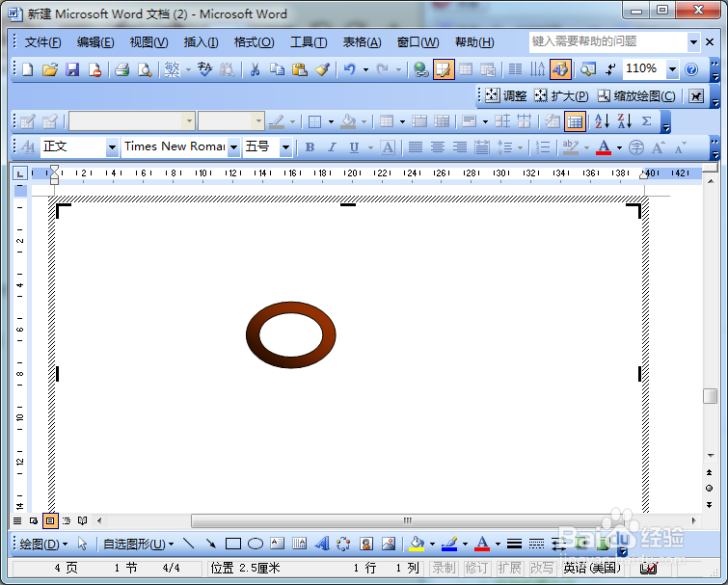Expand the font color arrow in formatting toolbar
This screenshot has width=728, height=585.
tap(619, 147)
